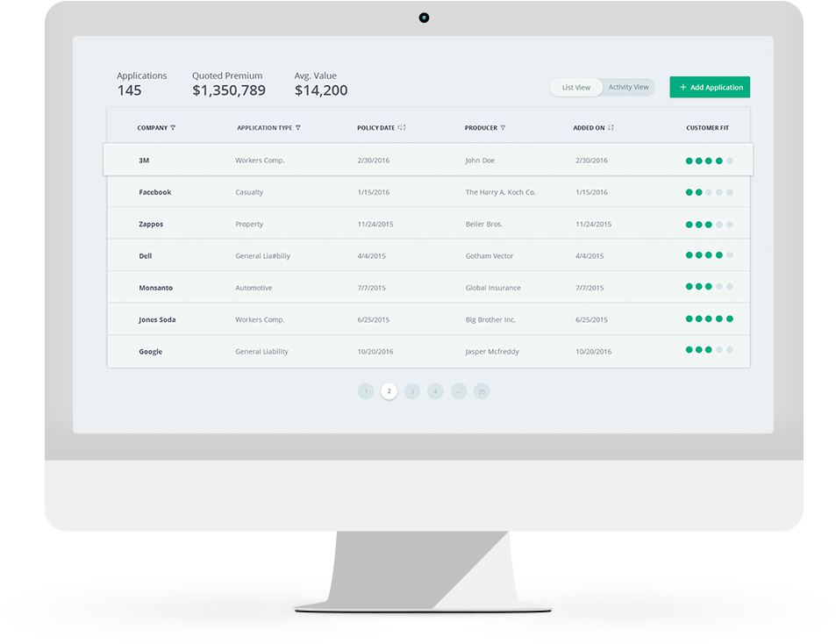Jump to pagination page 25
836x644 pixels.
(x=481, y=391)
